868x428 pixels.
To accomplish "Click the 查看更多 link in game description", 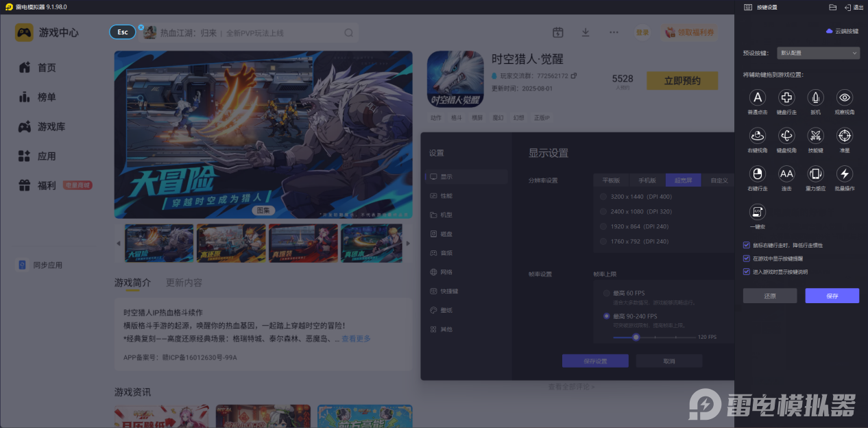I will click(x=356, y=339).
